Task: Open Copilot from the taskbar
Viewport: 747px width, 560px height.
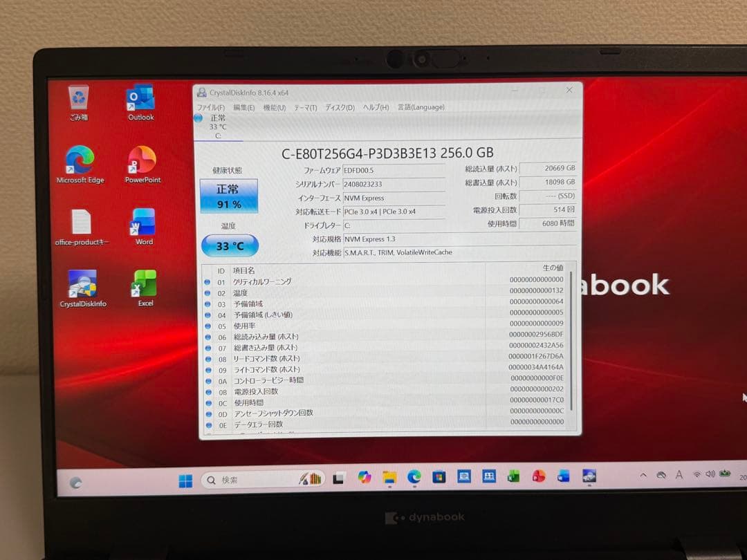Action: tap(365, 477)
